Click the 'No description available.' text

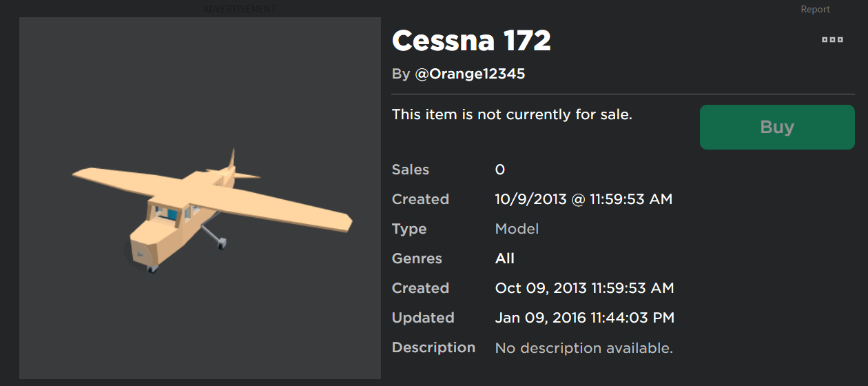coord(583,348)
